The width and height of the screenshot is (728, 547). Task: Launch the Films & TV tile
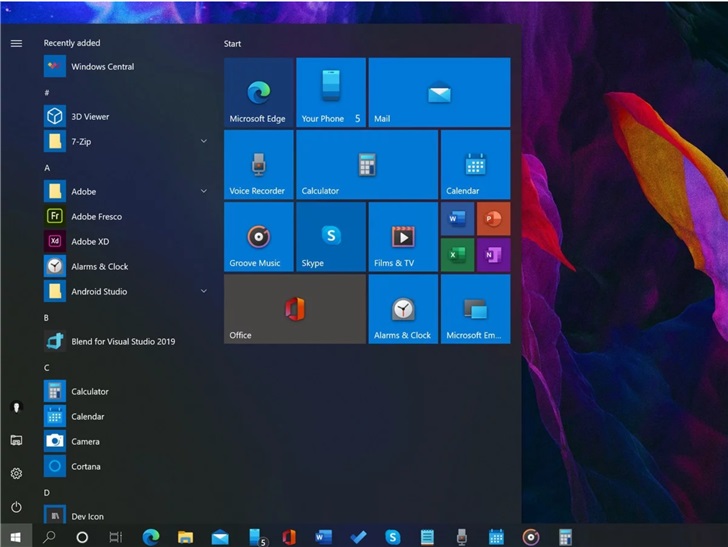(403, 237)
